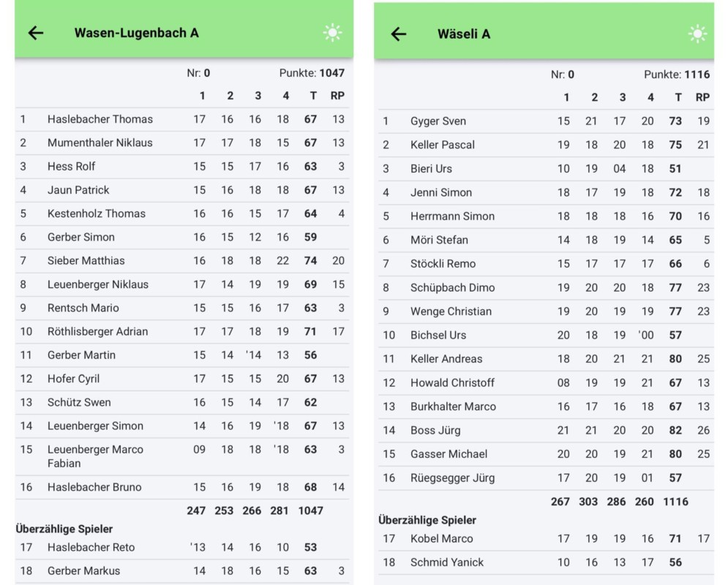Open surplus player Gerber Markus row
Screen dimensions: 728x585
click(83, 570)
